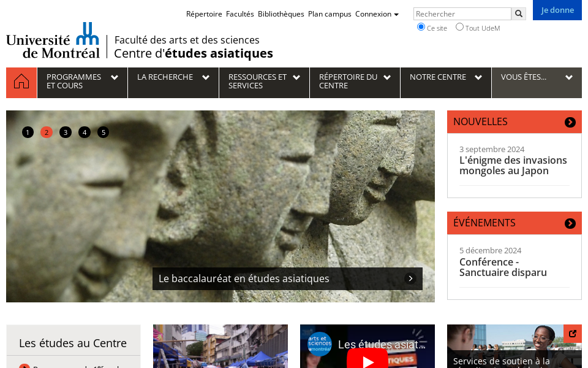Expand the Connexion dropdown
This screenshot has height=368, width=588.
377,14
